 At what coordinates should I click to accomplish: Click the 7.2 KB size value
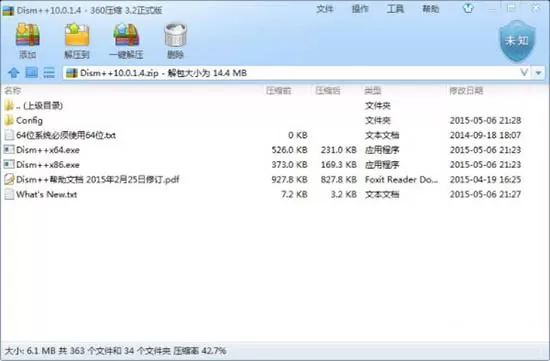[x=294, y=194]
